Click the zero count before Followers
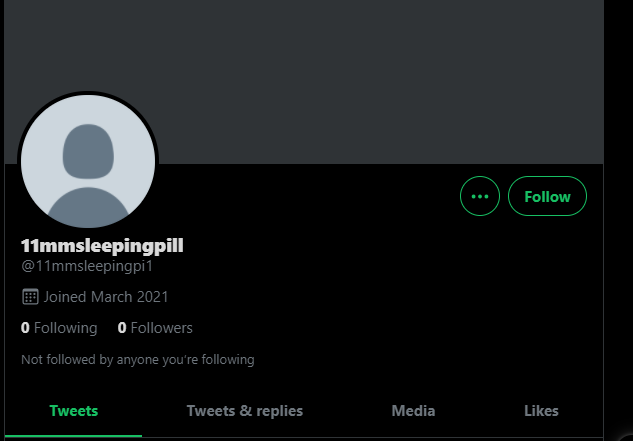 122,328
